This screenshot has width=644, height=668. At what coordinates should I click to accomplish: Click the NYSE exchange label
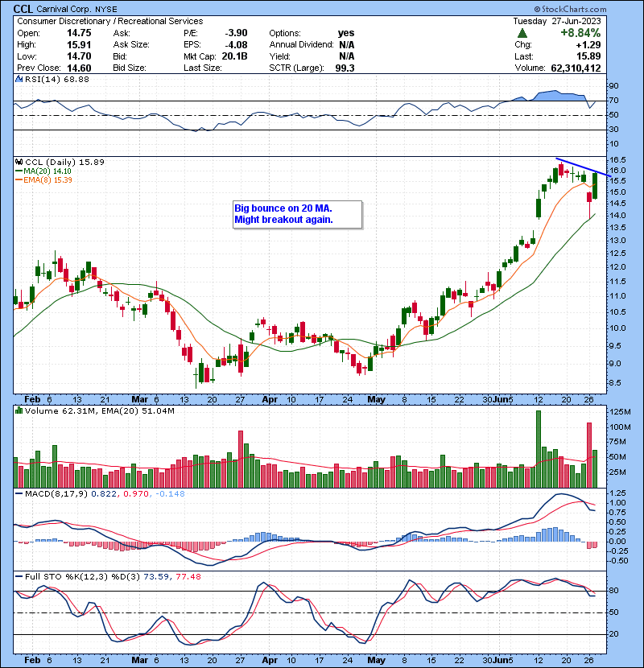(x=105, y=9)
